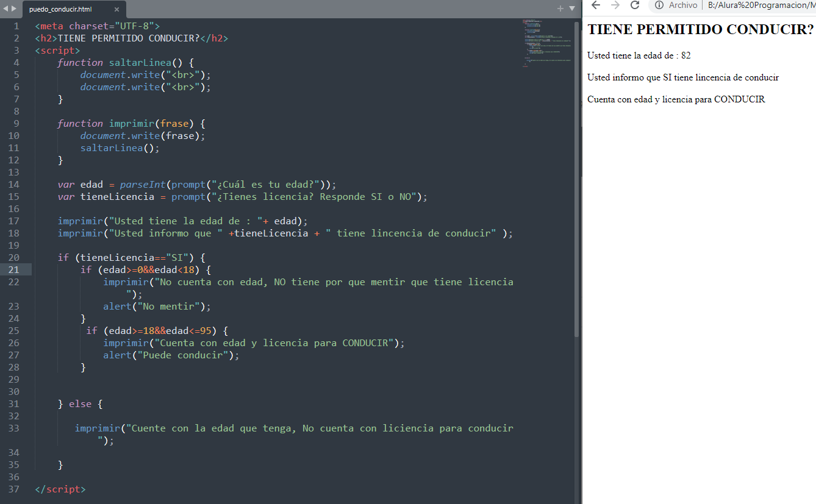Click imprimir("No cuenta con edad") line
The height and width of the screenshot is (504, 816).
coord(308,288)
